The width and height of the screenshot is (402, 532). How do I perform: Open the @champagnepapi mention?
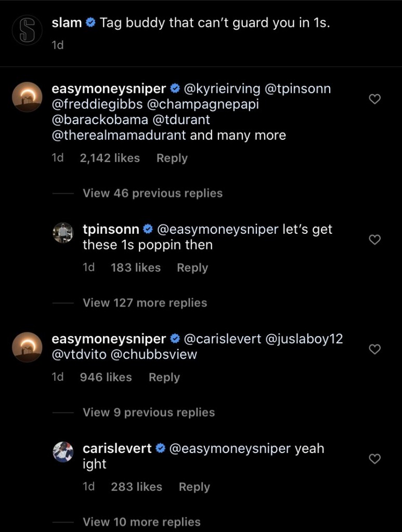pyautogui.click(x=203, y=104)
